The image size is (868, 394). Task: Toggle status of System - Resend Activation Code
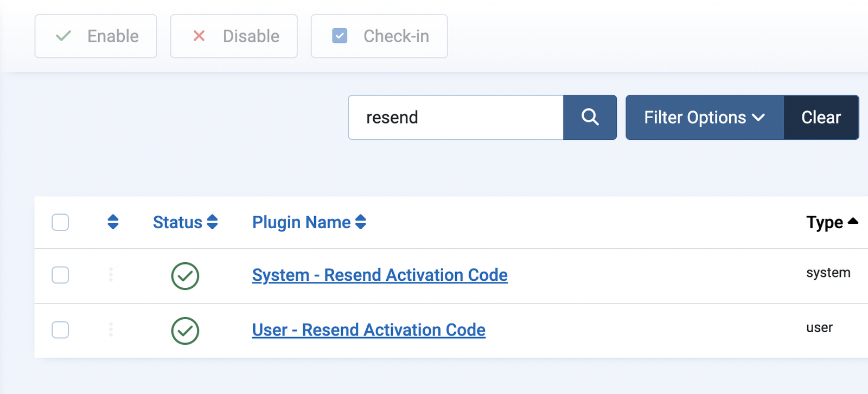click(185, 276)
